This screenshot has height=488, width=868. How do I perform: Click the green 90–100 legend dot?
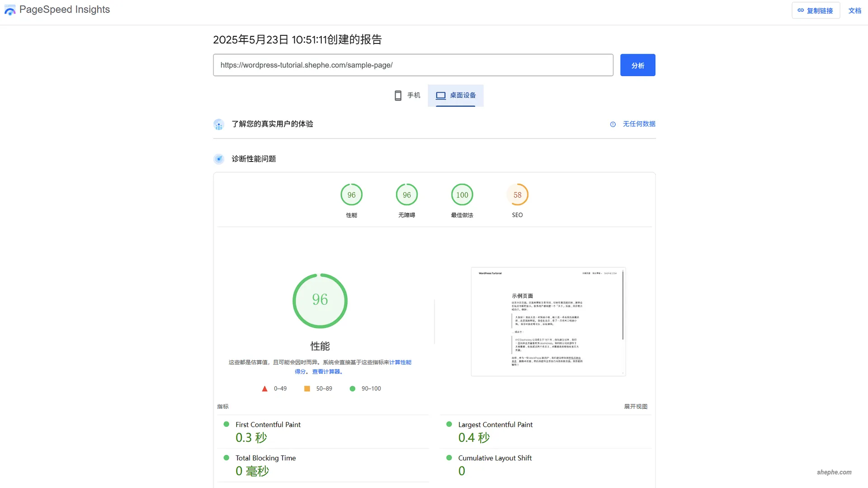(x=352, y=389)
